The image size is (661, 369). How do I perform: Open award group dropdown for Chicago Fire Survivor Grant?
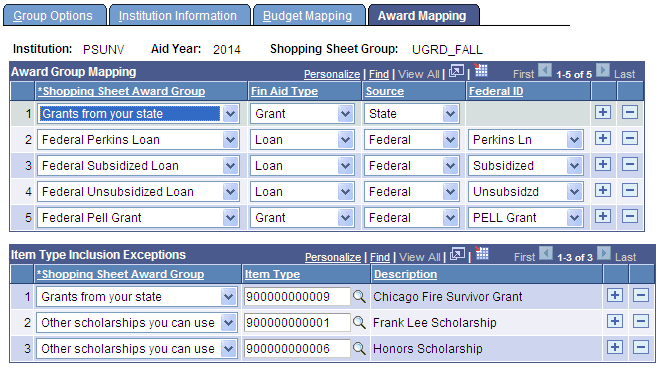point(228,297)
